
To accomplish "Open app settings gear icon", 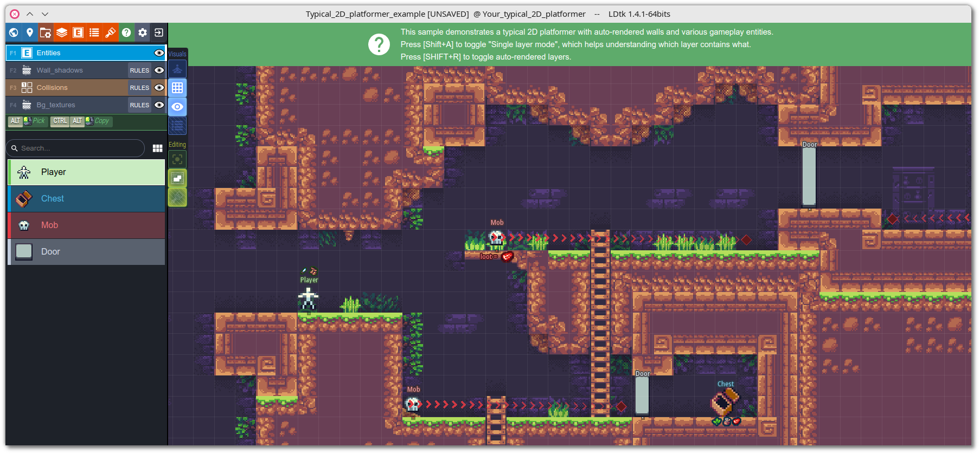I will 143,33.
